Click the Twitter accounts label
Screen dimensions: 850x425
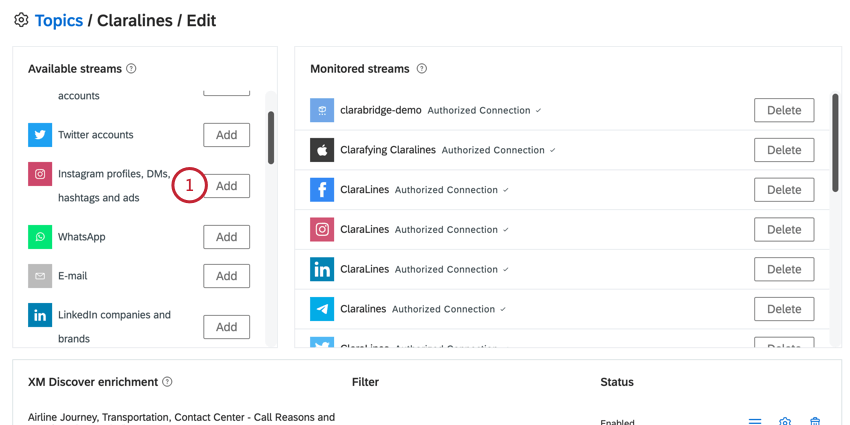95,135
